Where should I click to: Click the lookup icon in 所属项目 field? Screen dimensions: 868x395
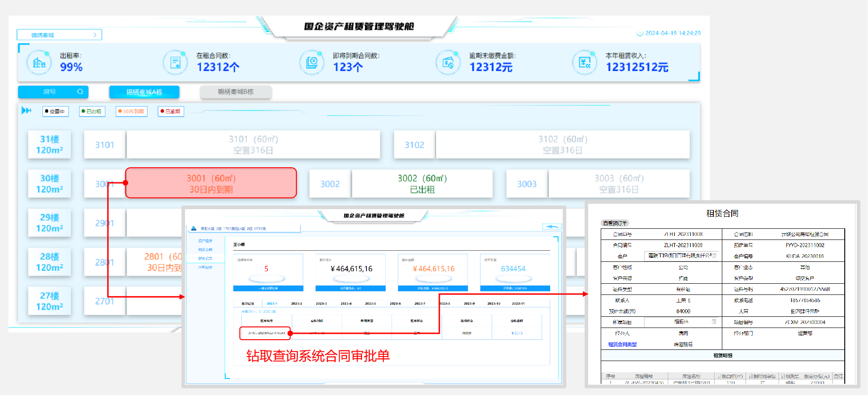[714, 322]
